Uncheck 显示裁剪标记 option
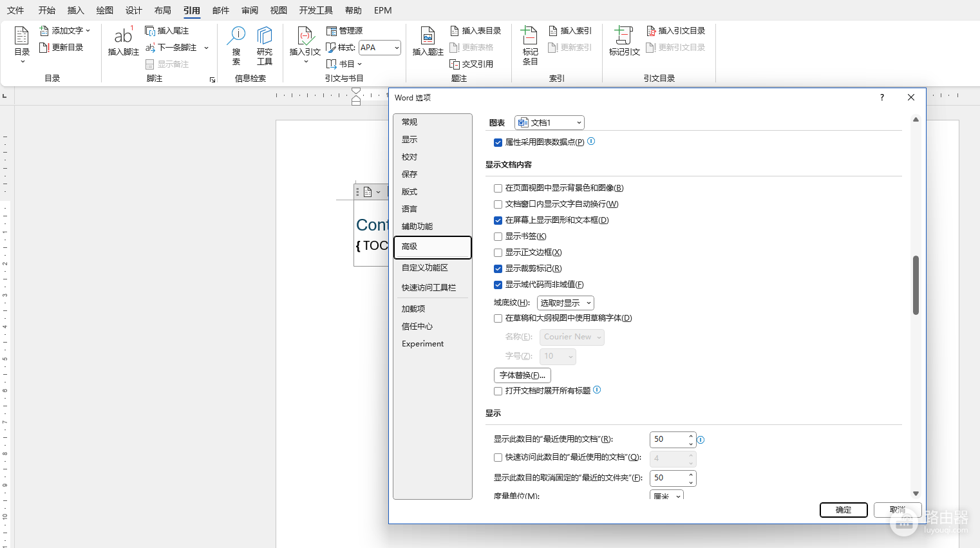 (x=498, y=269)
